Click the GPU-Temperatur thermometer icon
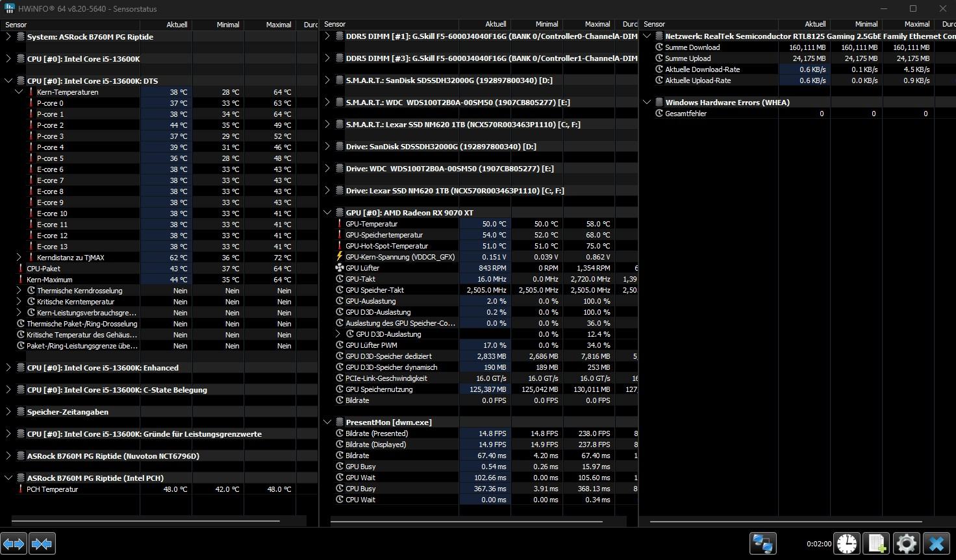Image resolution: width=956 pixels, height=560 pixels. click(x=339, y=224)
